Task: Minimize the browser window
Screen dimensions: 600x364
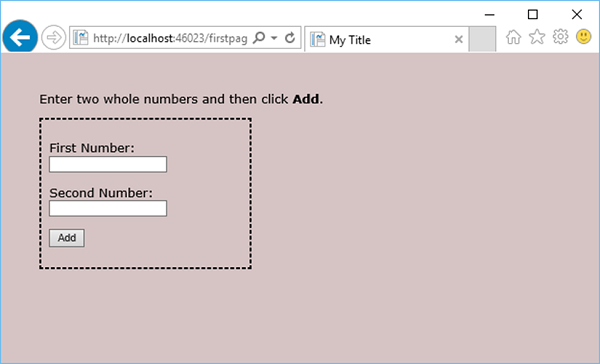Action: (x=489, y=15)
